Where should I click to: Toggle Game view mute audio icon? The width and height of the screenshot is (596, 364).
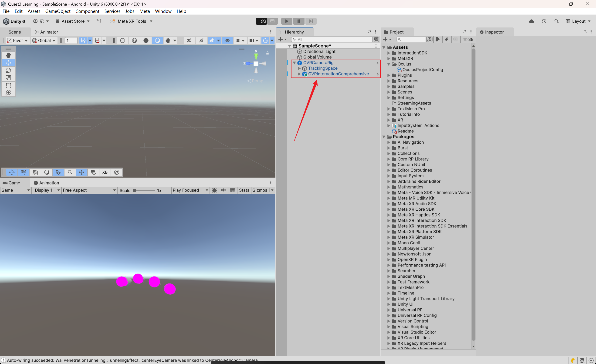click(x=223, y=190)
